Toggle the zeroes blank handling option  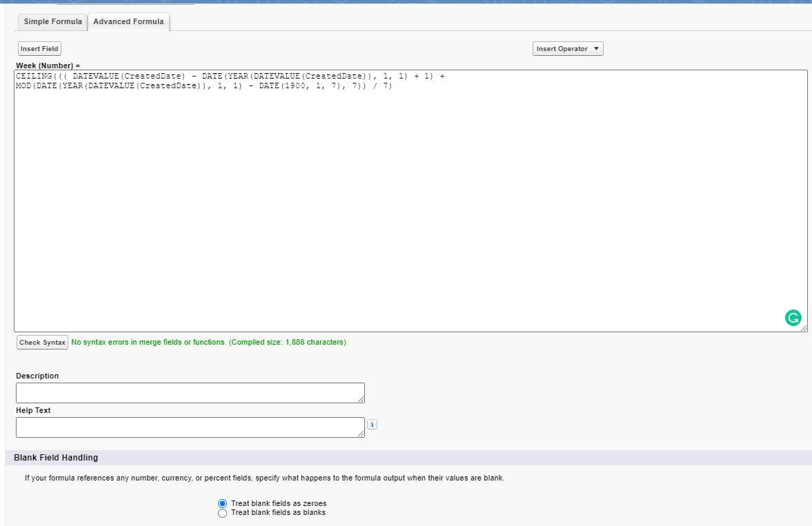pyautogui.click(x=222, y=503)
